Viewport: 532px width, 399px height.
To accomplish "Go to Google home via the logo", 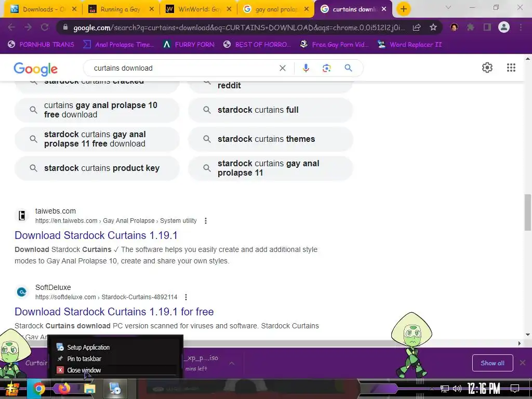I will [36, 69].
